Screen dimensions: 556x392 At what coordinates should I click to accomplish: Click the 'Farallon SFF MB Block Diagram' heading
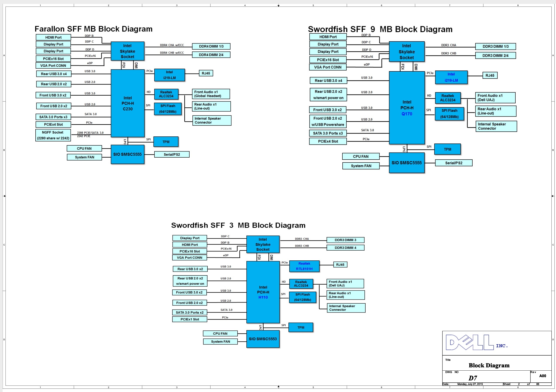[x=93, y=29]
